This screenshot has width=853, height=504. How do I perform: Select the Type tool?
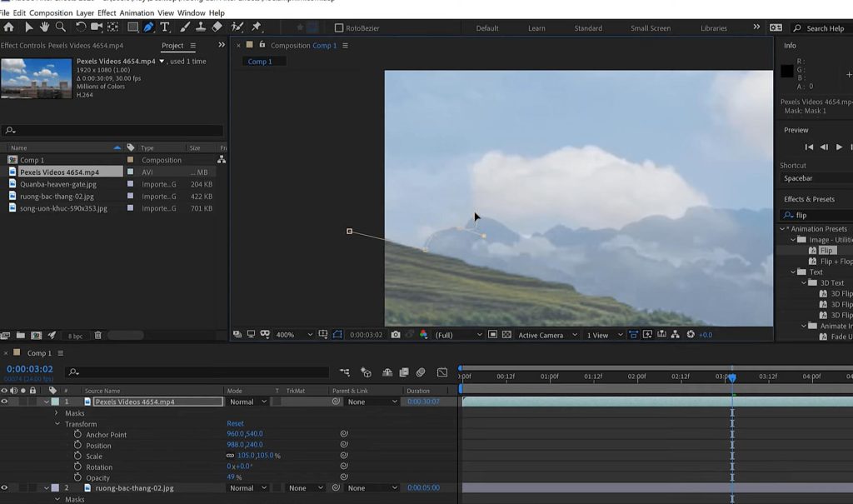coord(165,27)
